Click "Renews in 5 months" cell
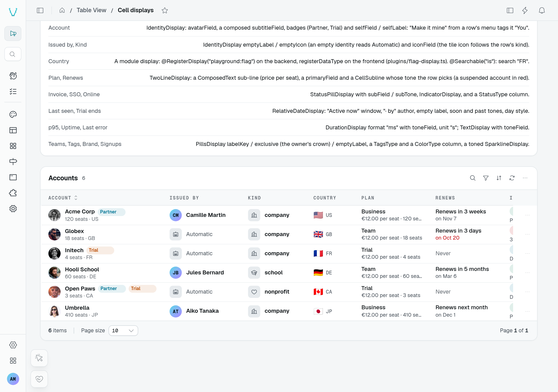Image resolution: width=558 pixels, height=392 pixels. (462, 269)
